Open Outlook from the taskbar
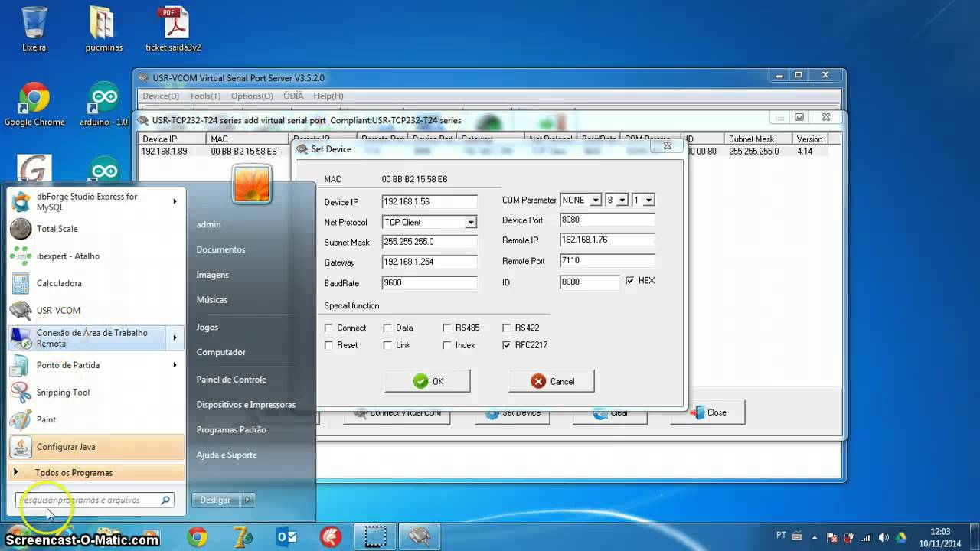 pos(286,537)
